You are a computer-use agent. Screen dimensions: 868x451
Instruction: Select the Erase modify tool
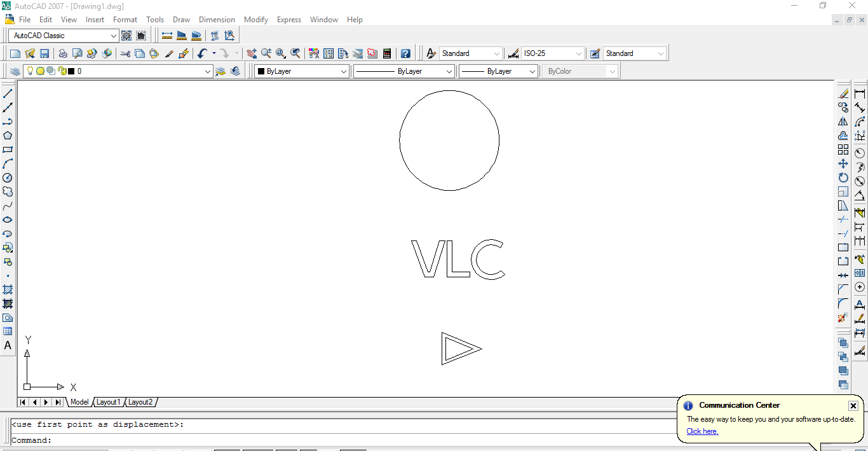click(843, 94)
